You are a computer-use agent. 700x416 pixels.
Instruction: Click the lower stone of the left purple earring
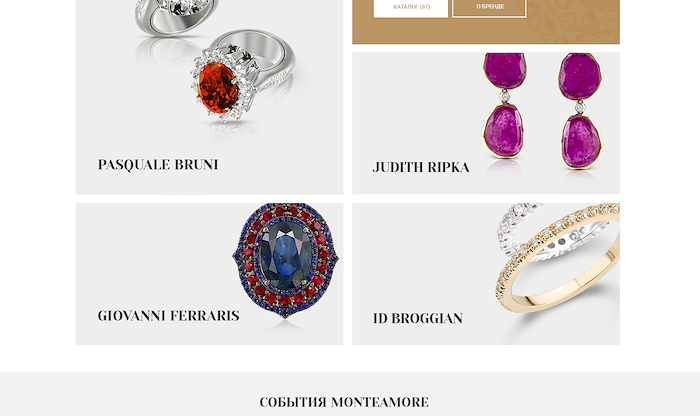tap(504, 130)
